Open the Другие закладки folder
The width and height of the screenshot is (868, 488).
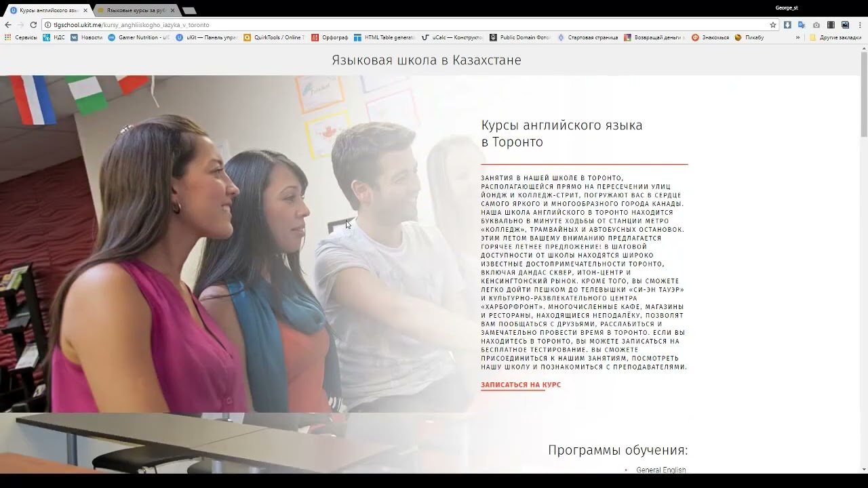[835, 37]
